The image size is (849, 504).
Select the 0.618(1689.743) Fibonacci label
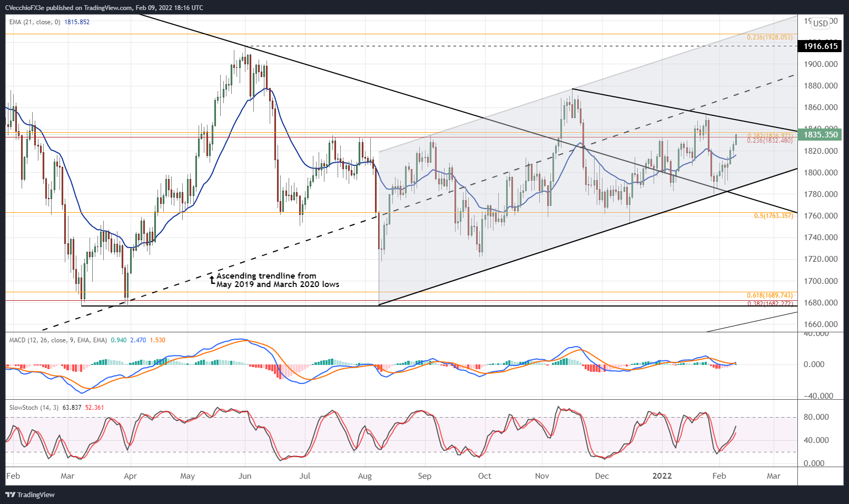[x=769, y=295]
